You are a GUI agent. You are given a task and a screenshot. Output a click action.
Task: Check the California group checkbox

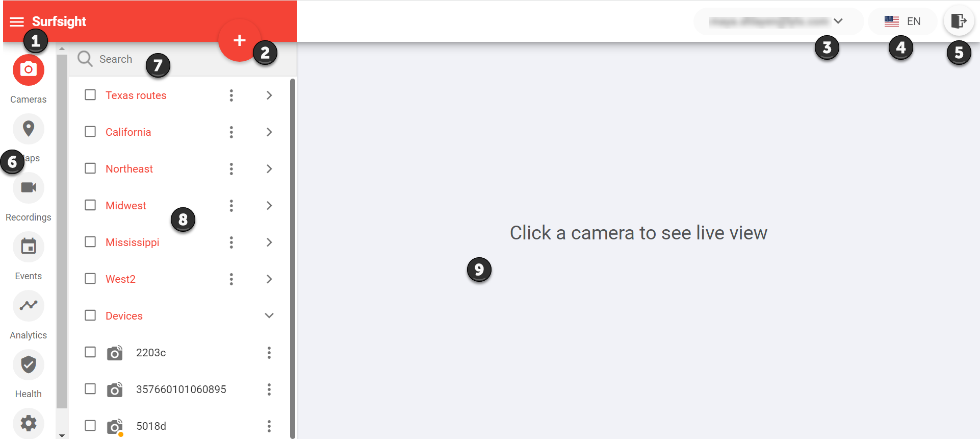(x=90, y=132)
